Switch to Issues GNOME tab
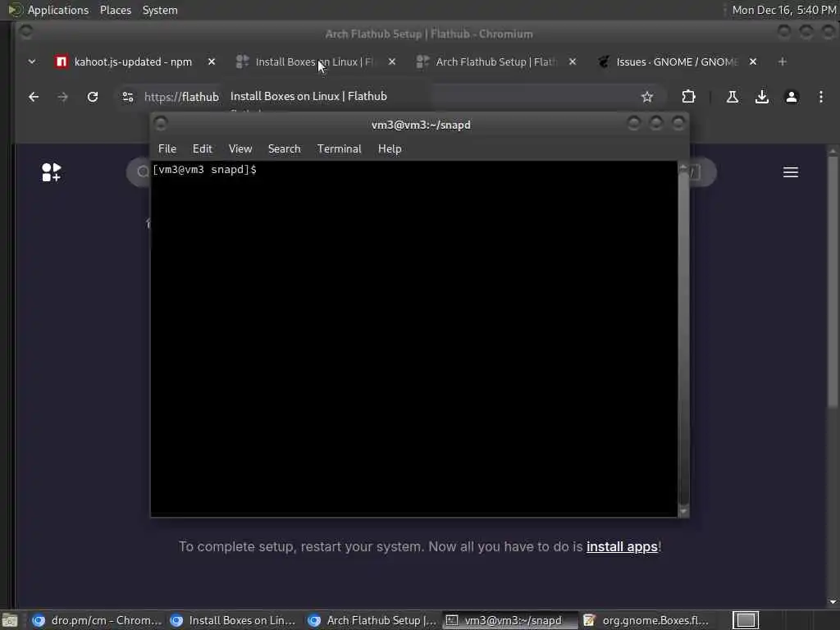This screenshot has width=840, height=630. click(x=676, y=62)
